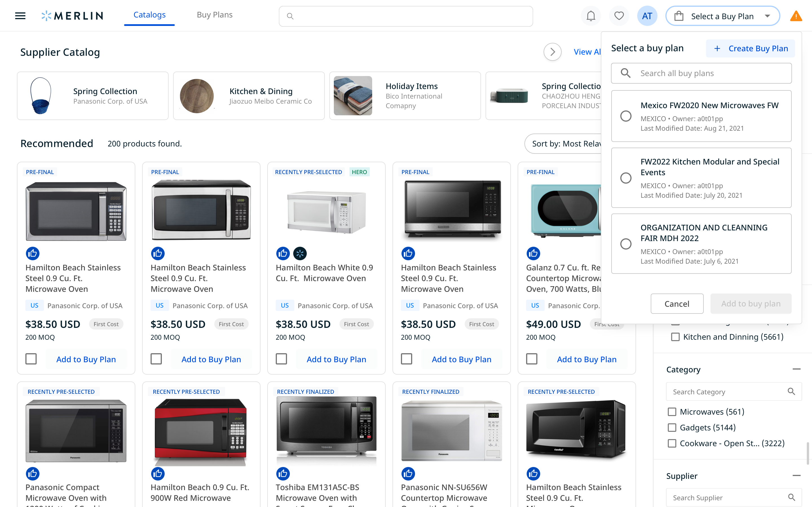Click the spark badge on the hero microwave card
This screenshot has height=507, width=812.
pos(300,253)
